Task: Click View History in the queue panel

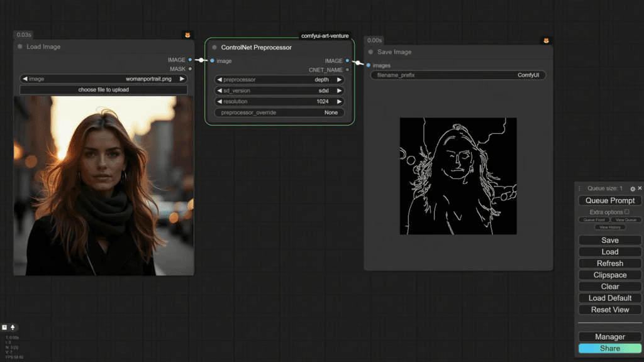Action: [609, 228]
